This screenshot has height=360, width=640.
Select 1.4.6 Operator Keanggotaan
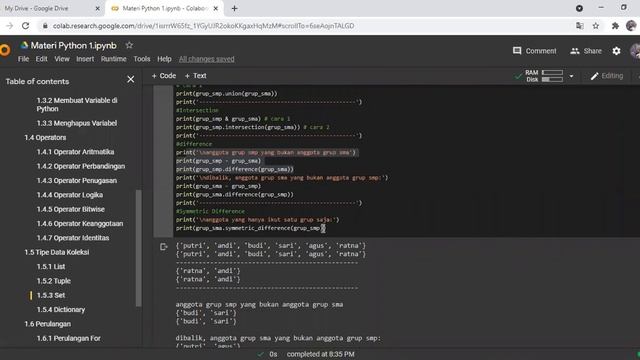click(x=80, y=223)
